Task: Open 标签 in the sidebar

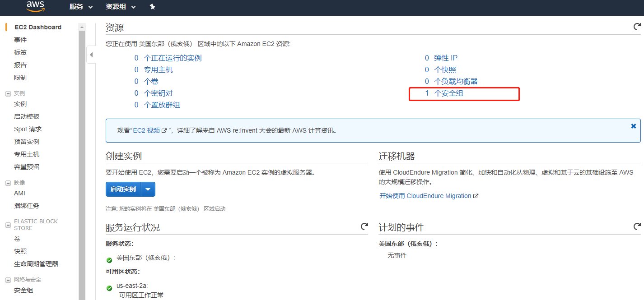Action: (20, 52)
